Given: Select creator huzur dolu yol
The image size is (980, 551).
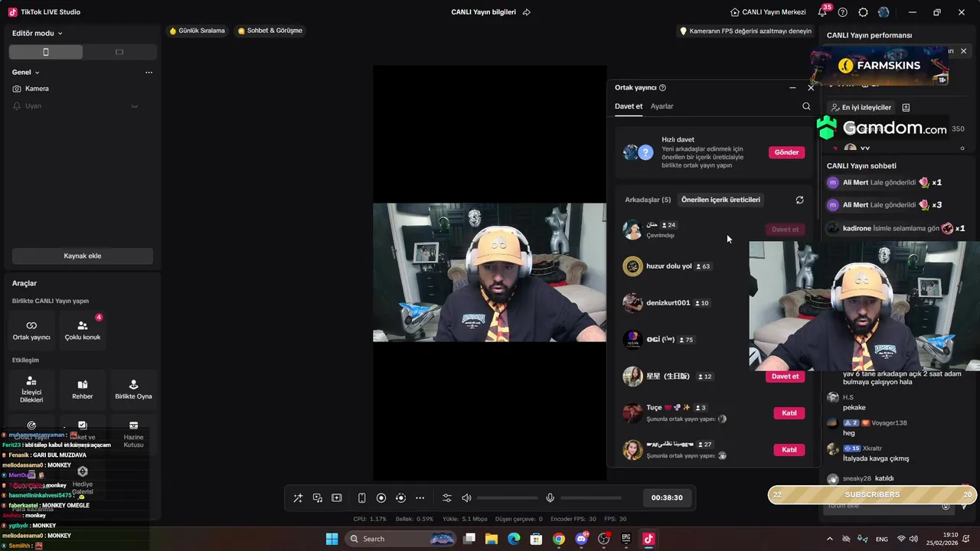Looking at the screenshot, I should (668, 266).
